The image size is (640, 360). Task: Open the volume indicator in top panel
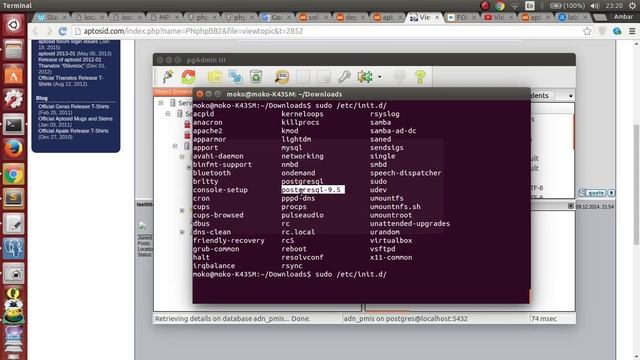pyautogui.click(x=595, y=6)
